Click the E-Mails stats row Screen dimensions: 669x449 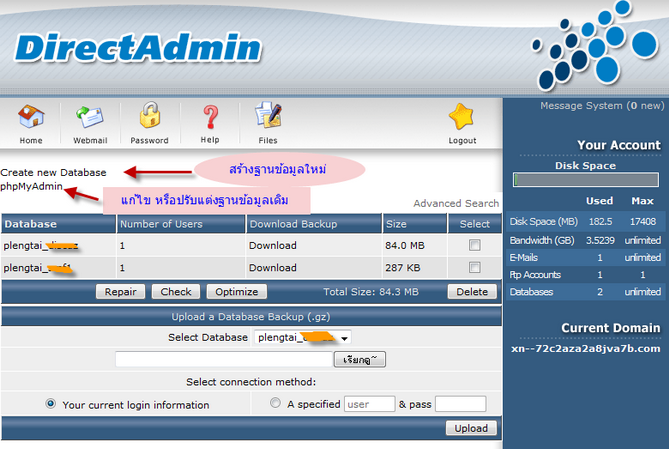(x=585, y=257)
